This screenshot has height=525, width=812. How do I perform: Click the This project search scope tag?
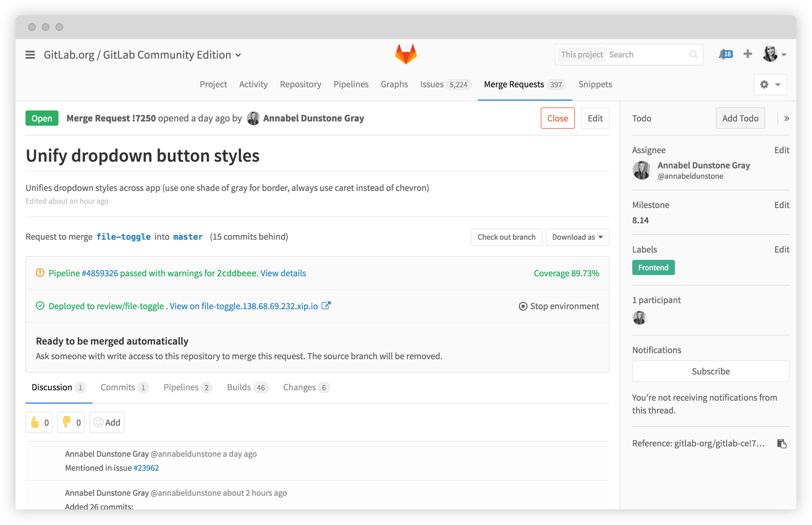[x=582, y=55]
